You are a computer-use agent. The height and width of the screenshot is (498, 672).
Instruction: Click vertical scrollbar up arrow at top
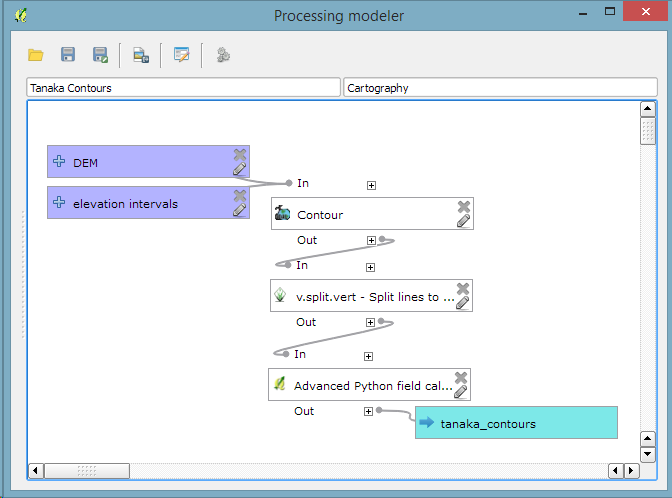[x=648, y=109]
